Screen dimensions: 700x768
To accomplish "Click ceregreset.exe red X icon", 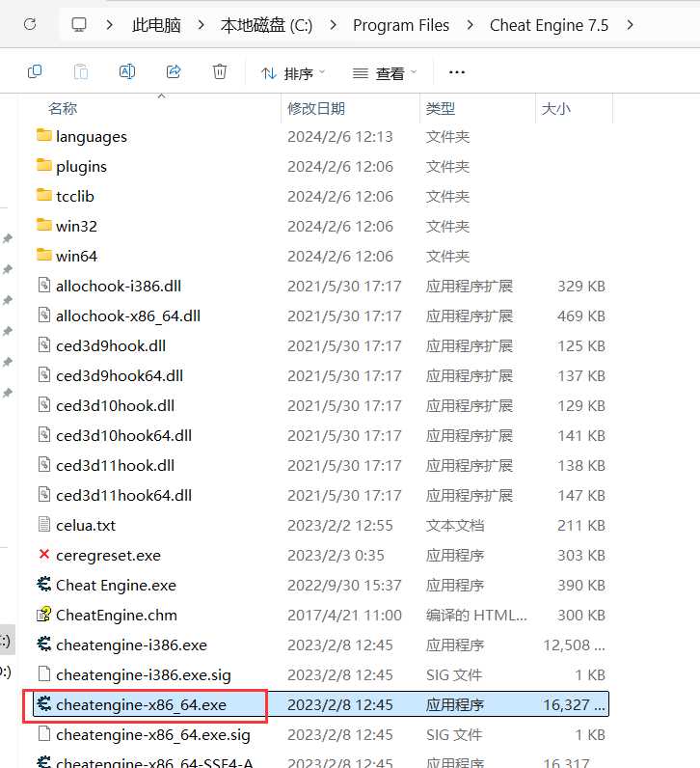I will 44,554.
